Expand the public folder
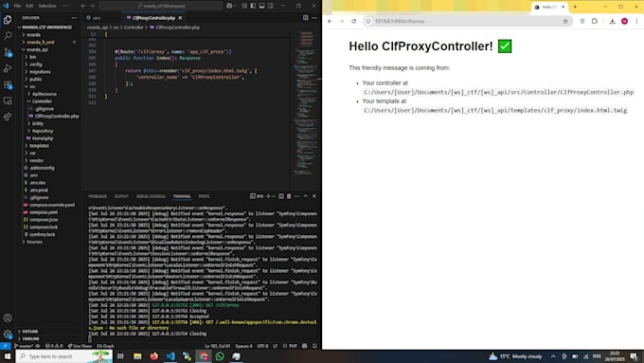This screenshot has width=644, height=363. (35, 79)
